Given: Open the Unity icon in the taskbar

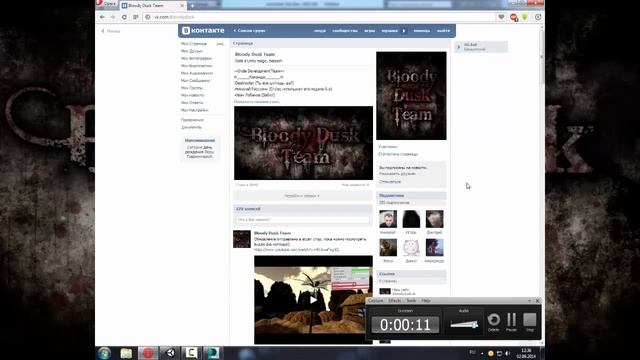Looking at the screenshot, I should [170, 353].
